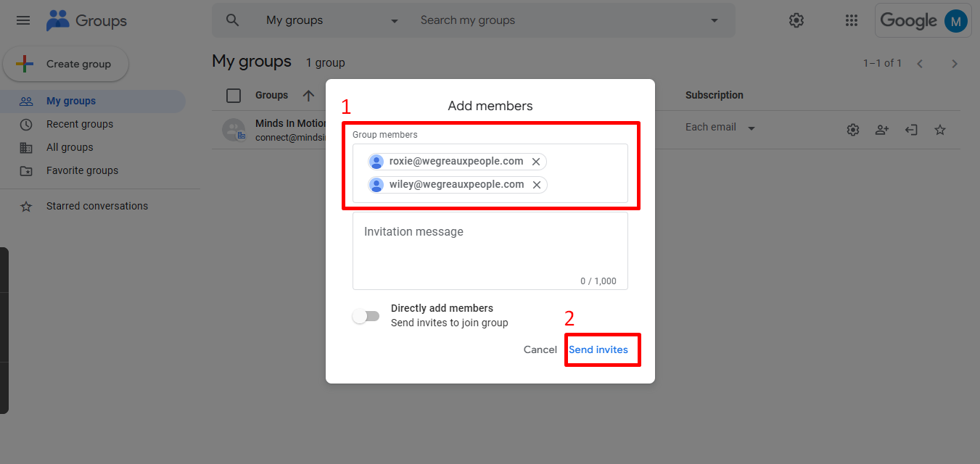980x464 pixels.
Task: Enable the Directly add members toggle
Action: tap(366, 316)
